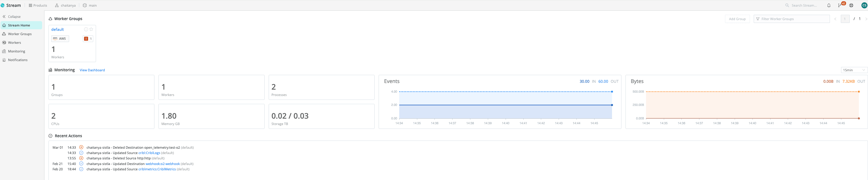Click the info icon on default group card

(x=86, y=29)
